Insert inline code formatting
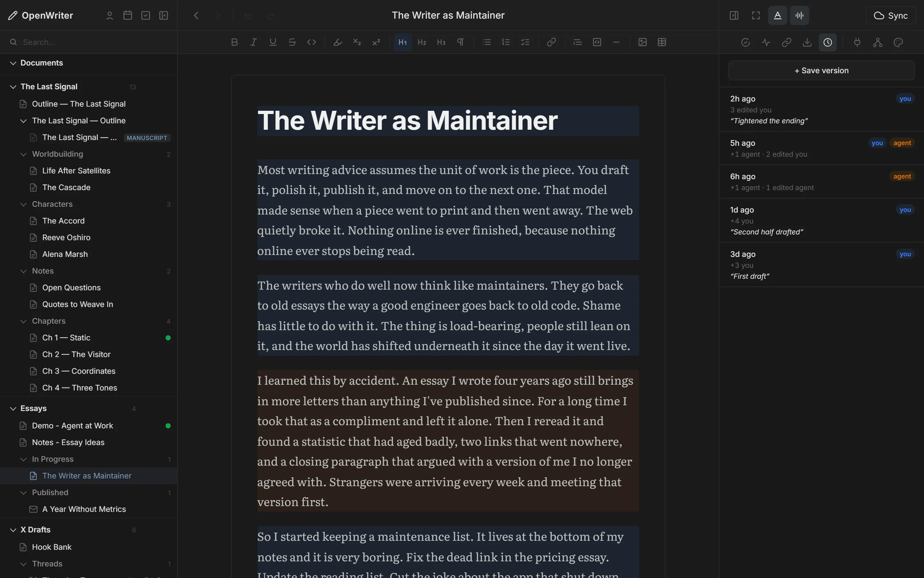This screenshot has width=924, height=578. (312, 42)
